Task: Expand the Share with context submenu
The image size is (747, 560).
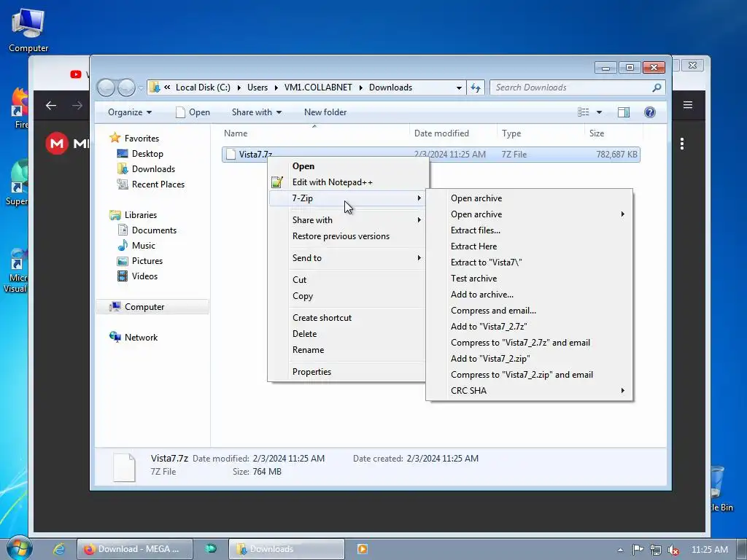Action: point(419,220)
